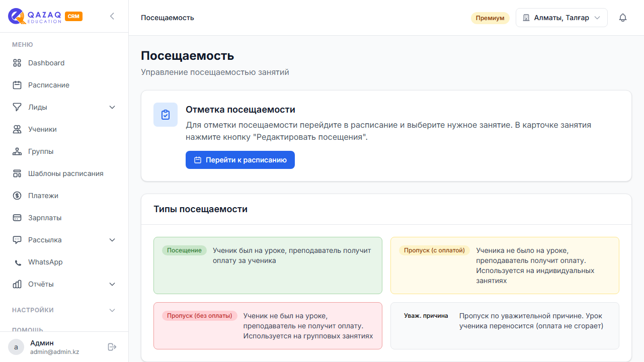Open Группы menu item
This screenshot has width=644, height=362.
[64, 151]
